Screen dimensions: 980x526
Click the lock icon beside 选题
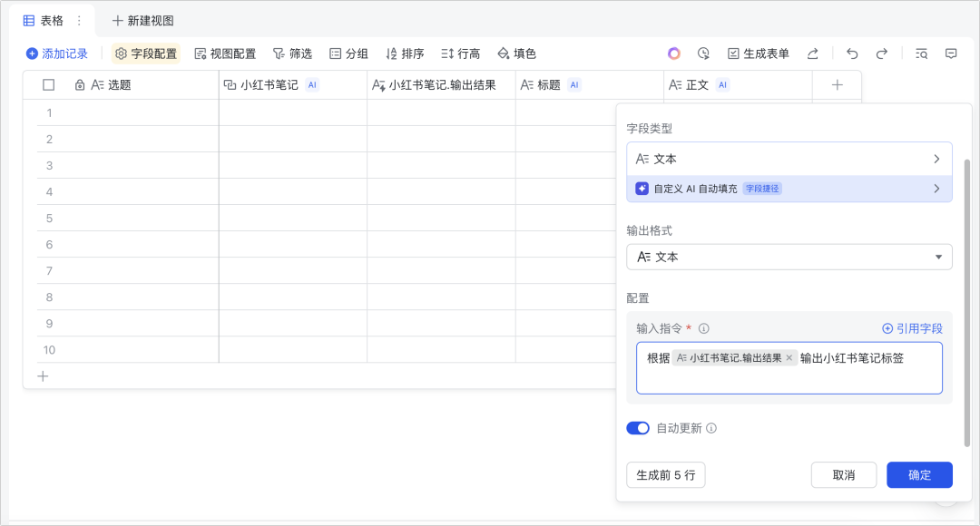[x=80, y=85]
